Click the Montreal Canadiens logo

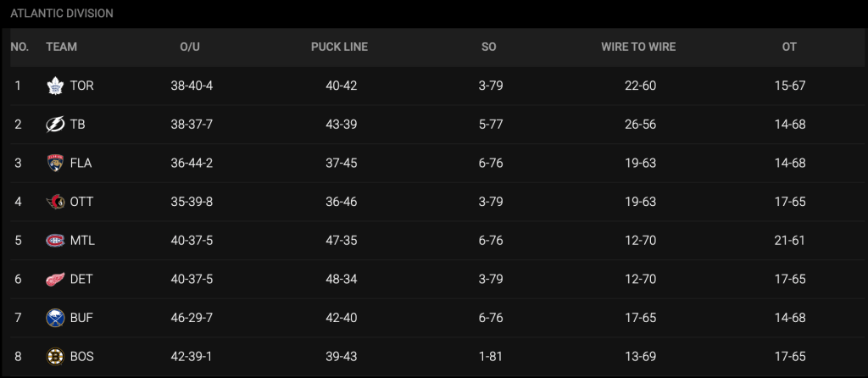pos(55,241)
